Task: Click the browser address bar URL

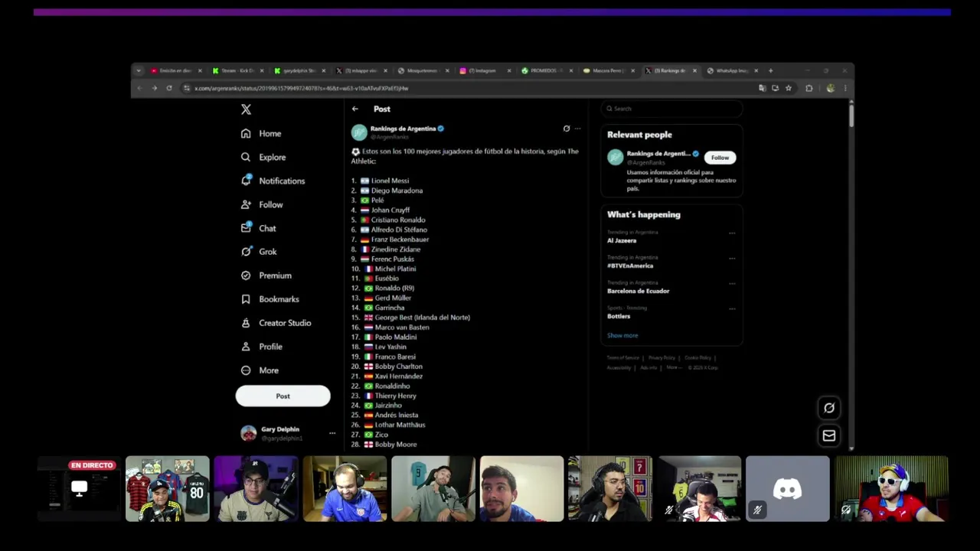Action: pyautogui.click(x=301, y=88)
